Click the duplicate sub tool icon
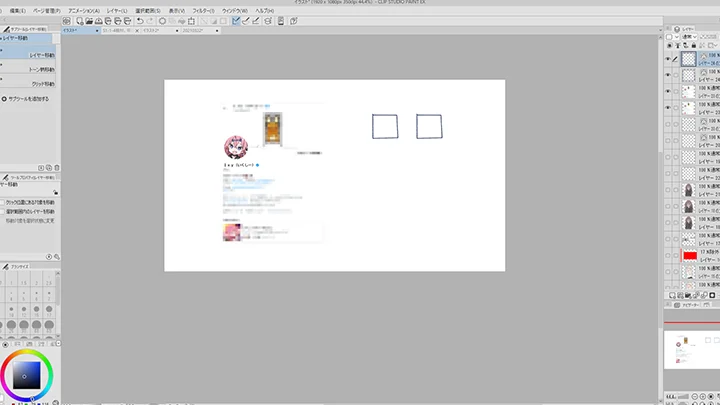The image size is (720, 405). (x=49, y=168)
